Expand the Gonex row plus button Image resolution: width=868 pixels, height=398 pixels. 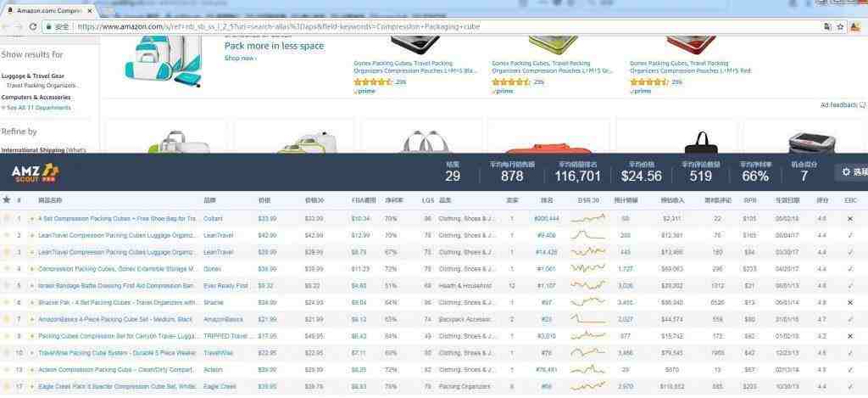32,269
